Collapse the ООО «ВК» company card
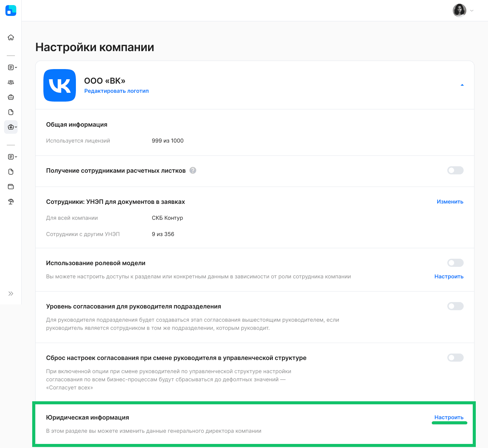 (x=462, y=85)
